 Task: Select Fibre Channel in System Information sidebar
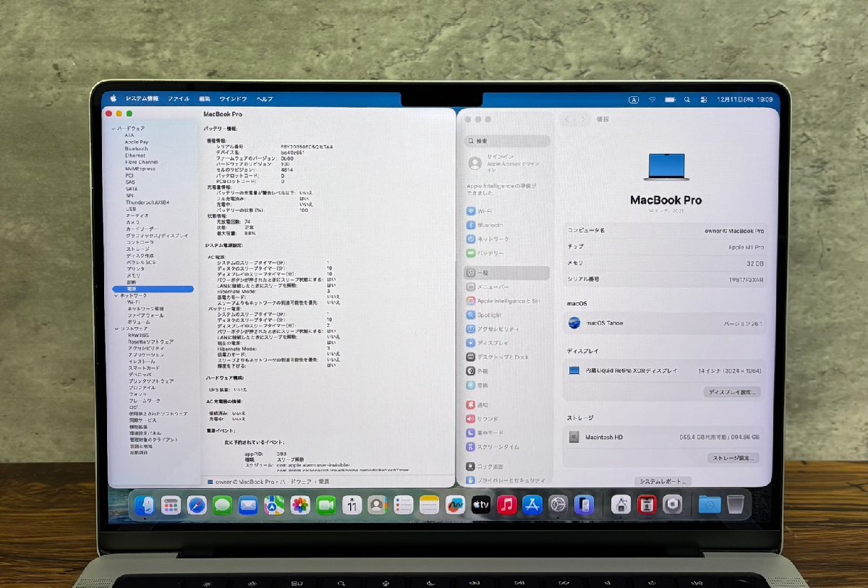coord(141,162)
